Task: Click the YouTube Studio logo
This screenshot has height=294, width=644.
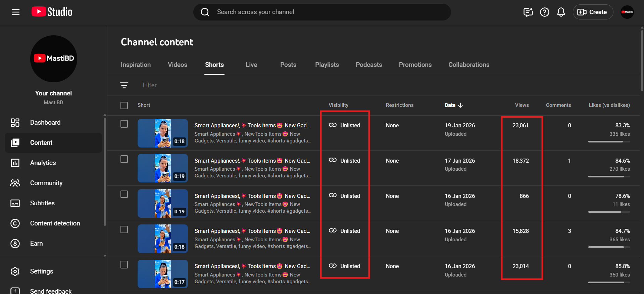Action: click(x=52, y=12)
